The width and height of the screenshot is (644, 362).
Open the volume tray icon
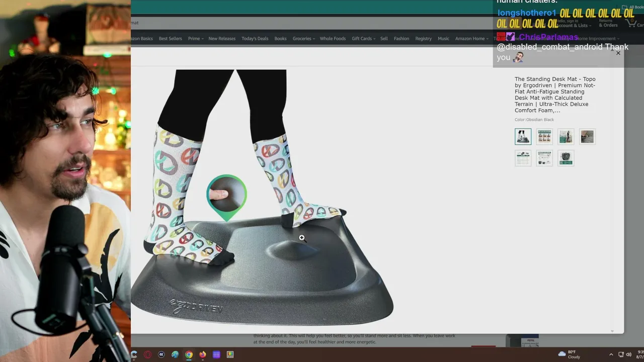pyautogui.click(x=628, y=354)
